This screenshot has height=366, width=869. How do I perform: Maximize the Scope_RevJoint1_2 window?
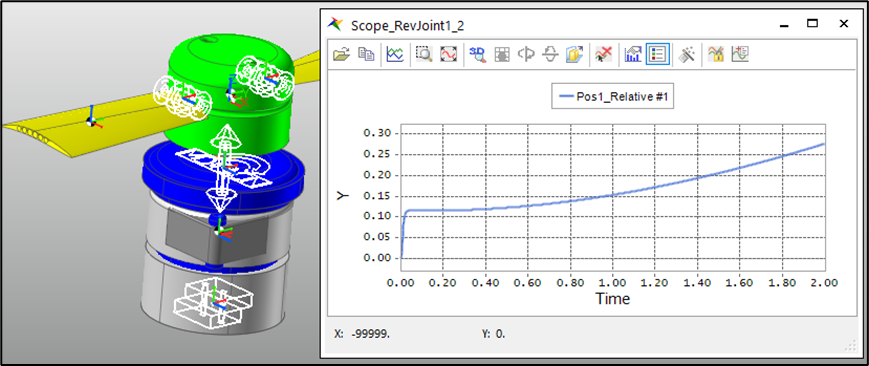coord(812,23)
